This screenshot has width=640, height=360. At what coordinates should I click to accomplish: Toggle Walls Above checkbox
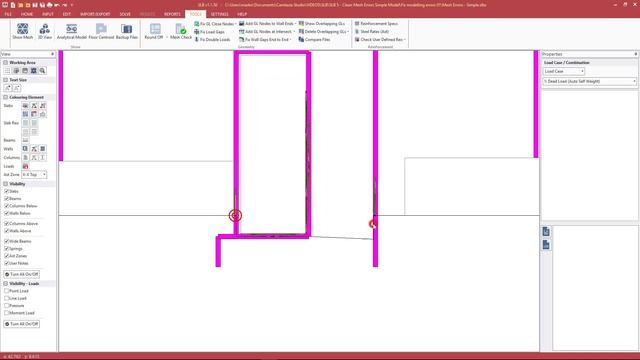tap(6, 231)
